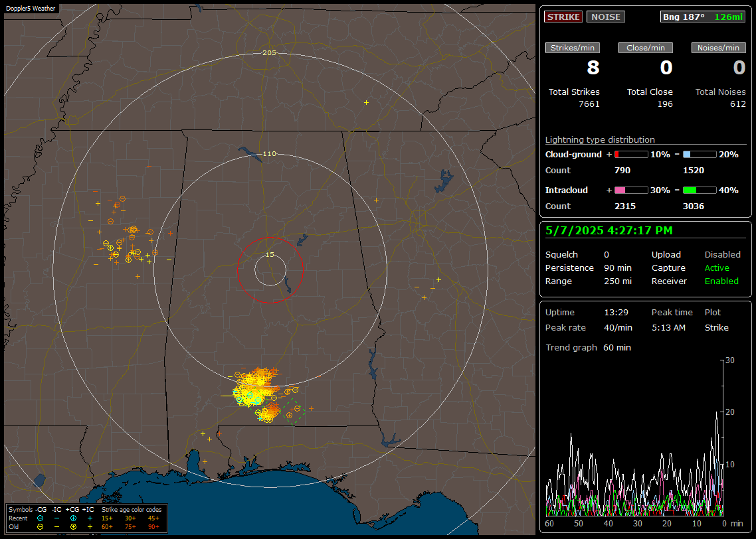Select the Range value 250 mi

[x=618, y=281]
